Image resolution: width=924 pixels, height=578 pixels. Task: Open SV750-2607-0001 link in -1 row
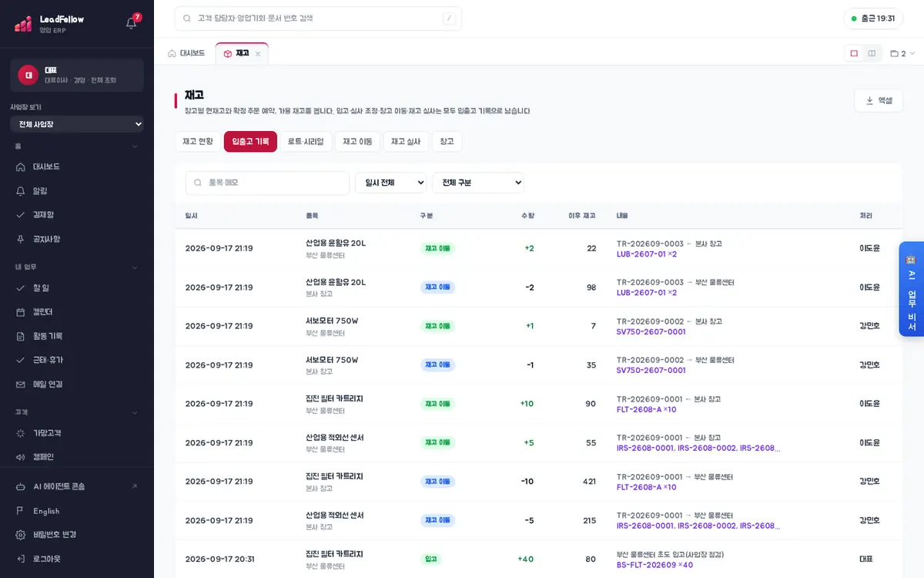pyautogui.click(x=651, y=370)
